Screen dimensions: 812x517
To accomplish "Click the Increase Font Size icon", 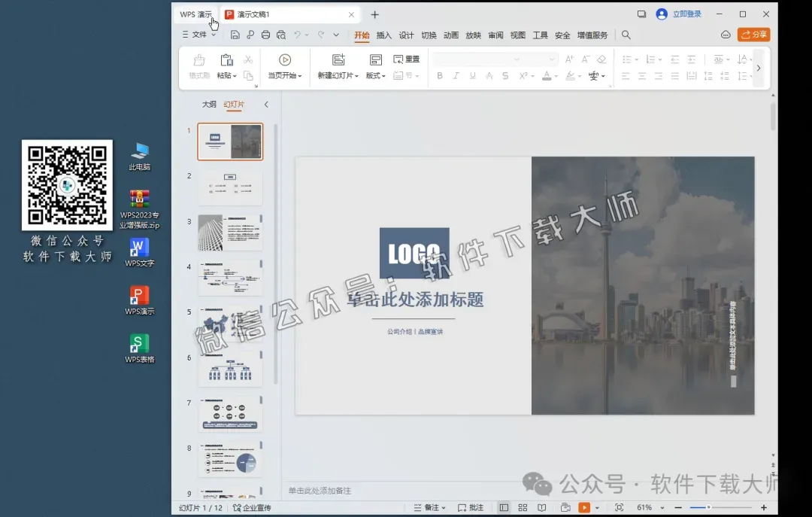I will (569, 59).
